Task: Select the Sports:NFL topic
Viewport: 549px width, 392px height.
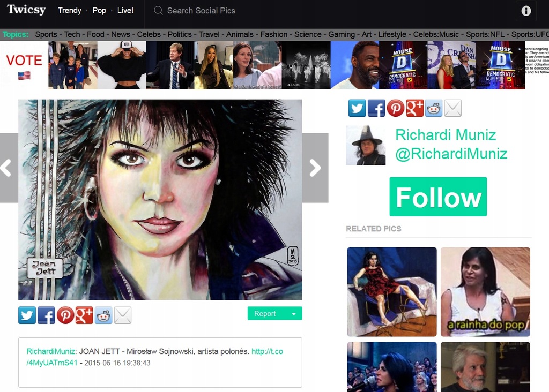Action: click(485, 34)
